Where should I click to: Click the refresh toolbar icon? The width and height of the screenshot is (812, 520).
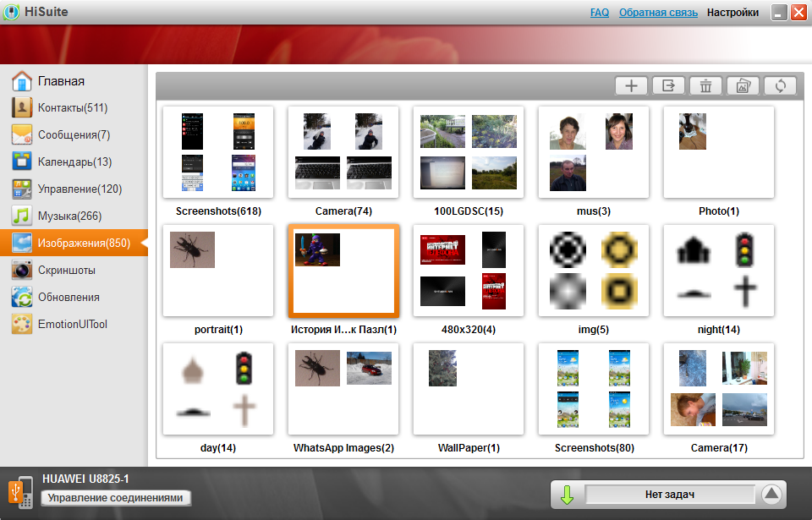(780, 86)
